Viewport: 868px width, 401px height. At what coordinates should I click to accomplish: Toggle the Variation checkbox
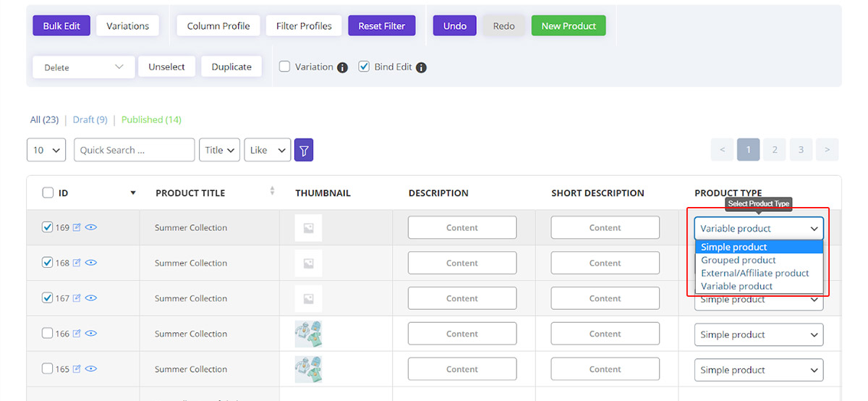click(x=285, y=67)
